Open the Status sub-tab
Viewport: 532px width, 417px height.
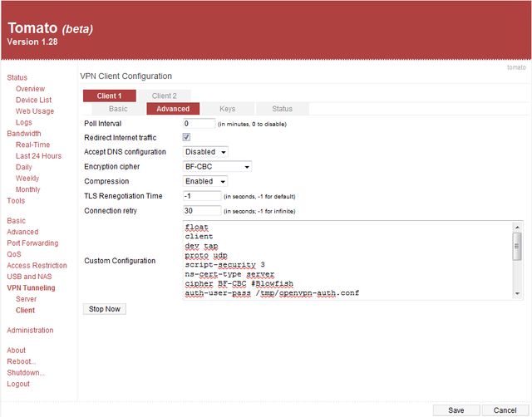[283, 109]
